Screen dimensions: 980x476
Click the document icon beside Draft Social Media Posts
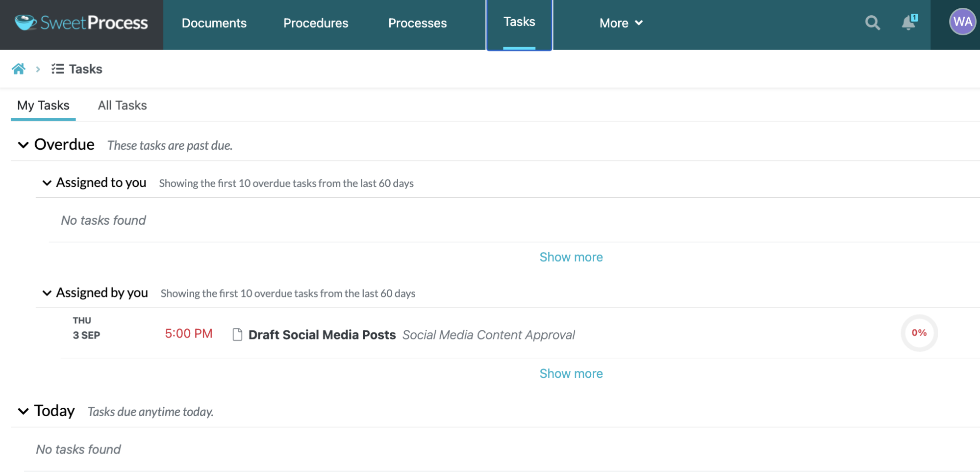coord(237,335)
